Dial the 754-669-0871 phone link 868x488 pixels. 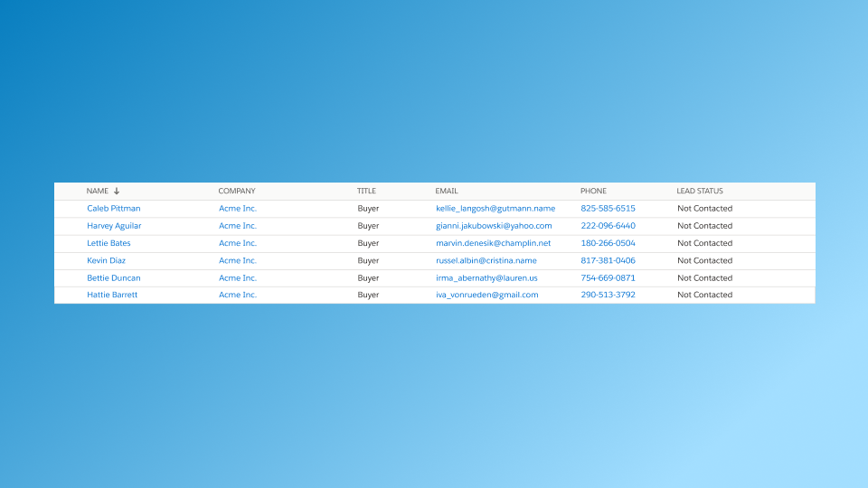click(x=608, y=278)
